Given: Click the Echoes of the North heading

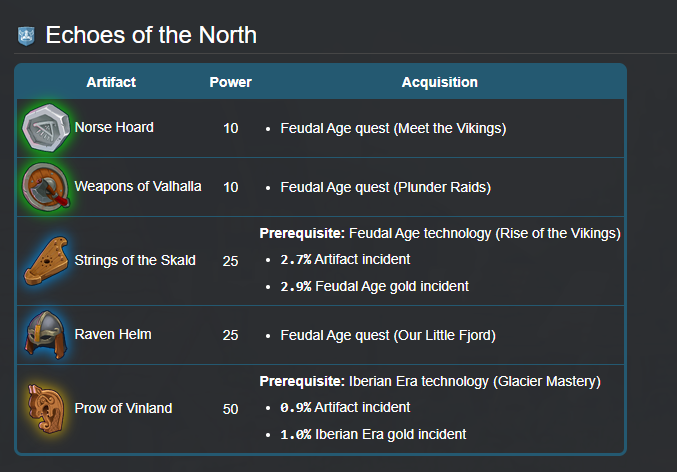Looking at the screenshot, I should coord(151,36).
